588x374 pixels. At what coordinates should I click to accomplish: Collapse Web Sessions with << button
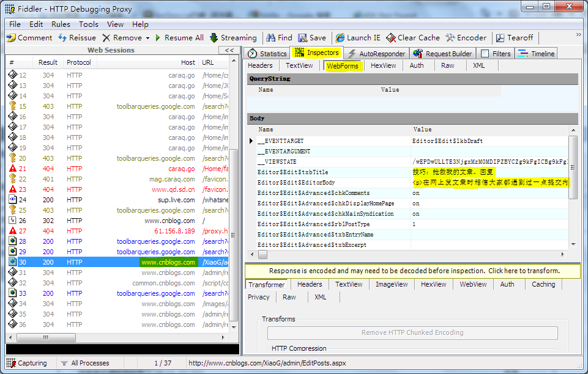229,50
